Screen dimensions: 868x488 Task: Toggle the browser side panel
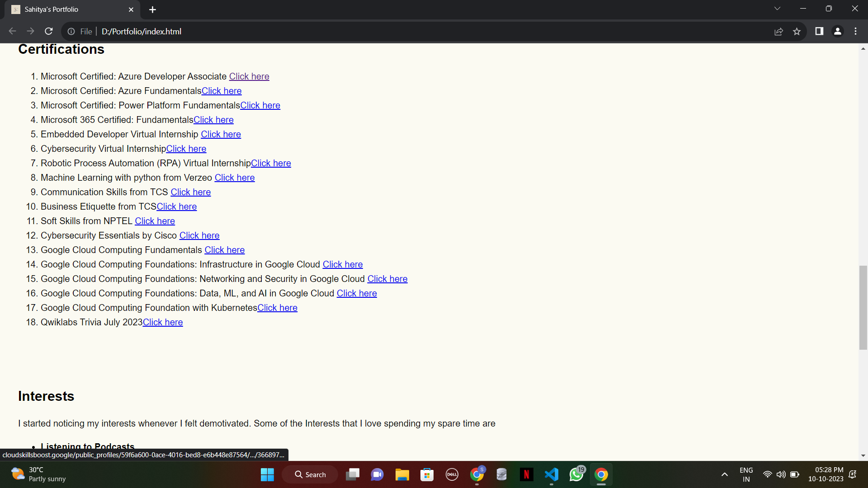[819, 31]
